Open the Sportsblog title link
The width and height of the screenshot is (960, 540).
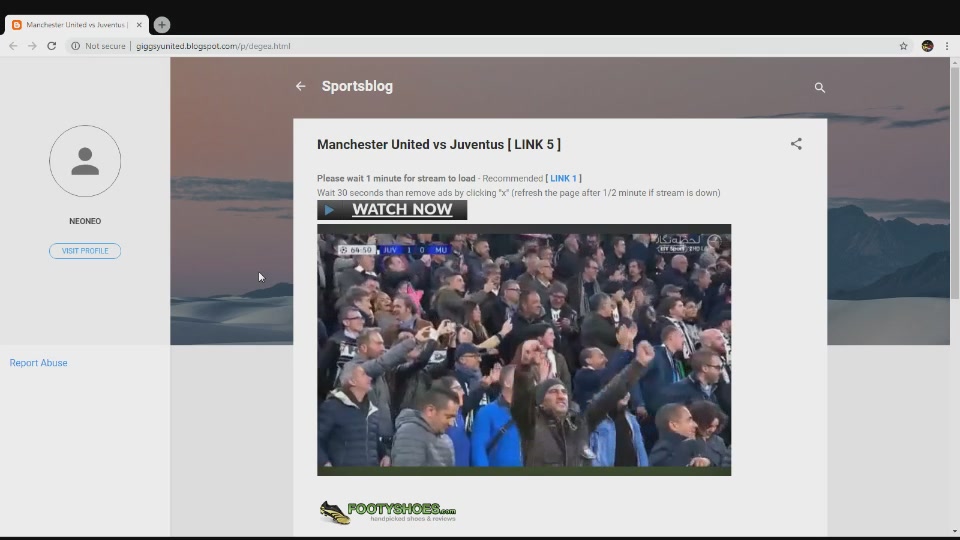point(357,86)
